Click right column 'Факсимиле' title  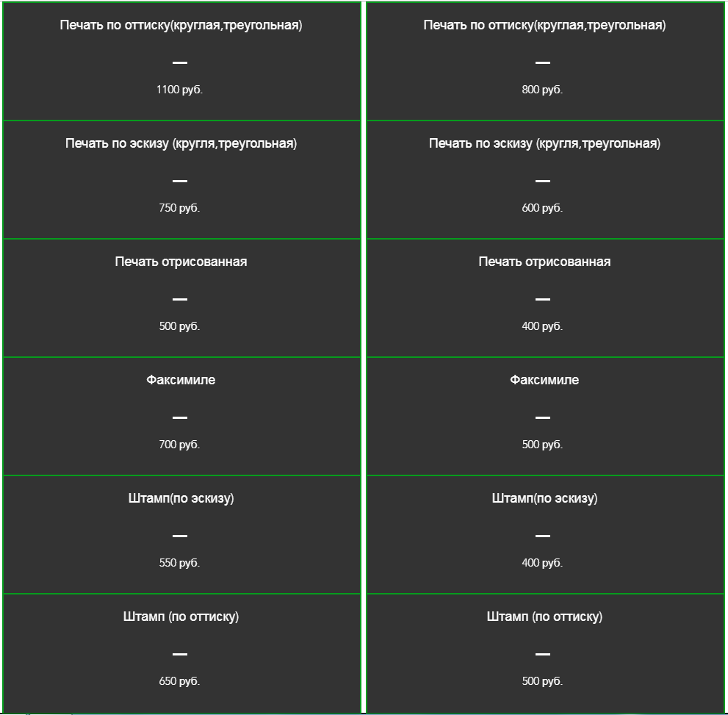(x=544, y=380)
